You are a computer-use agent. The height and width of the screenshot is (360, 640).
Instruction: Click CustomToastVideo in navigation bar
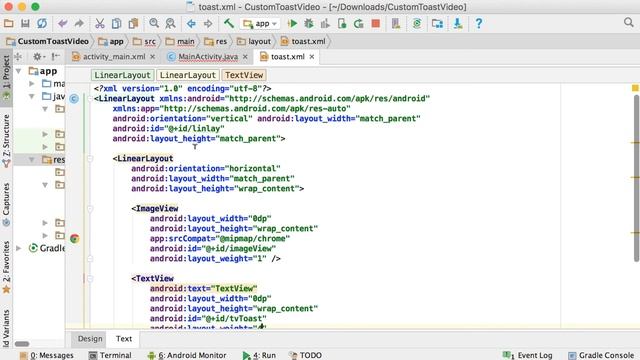[x=48, y=41]
